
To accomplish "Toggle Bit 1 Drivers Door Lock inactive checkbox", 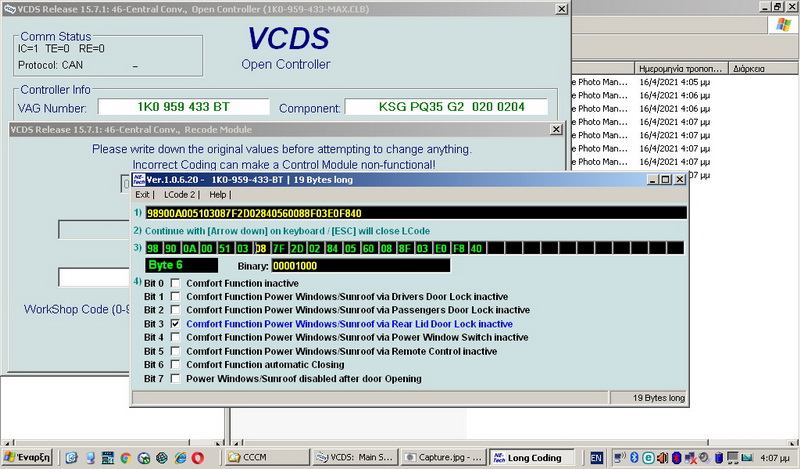I will (175, 297).
